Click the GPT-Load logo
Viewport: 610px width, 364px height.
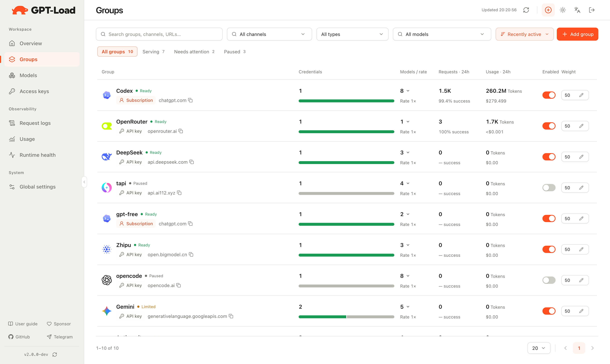(44, 10)
